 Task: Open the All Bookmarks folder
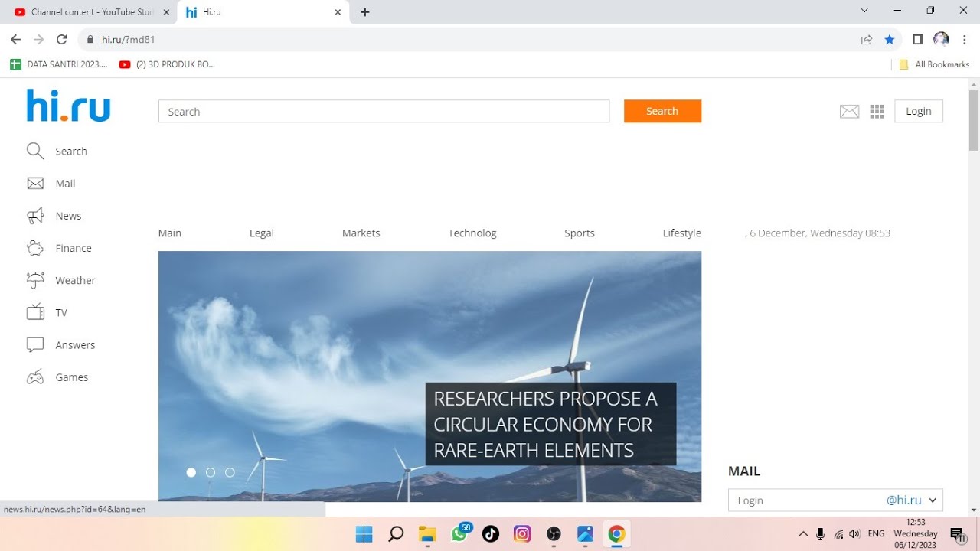[x=934, y=65]
